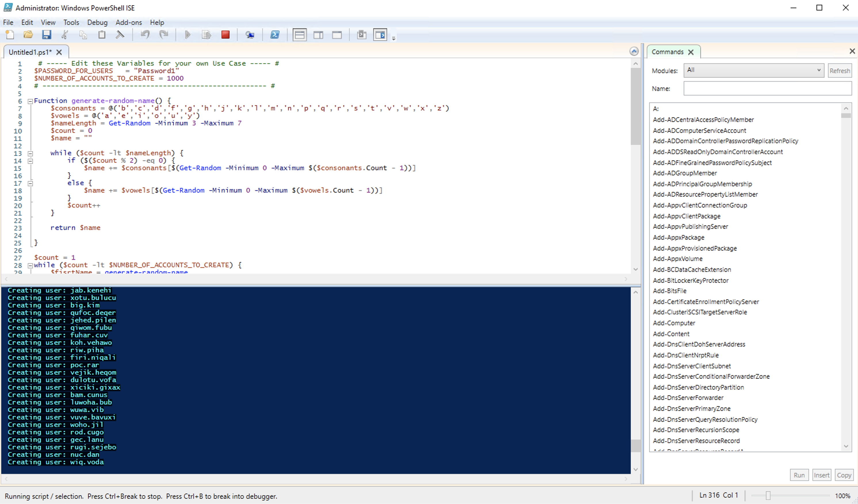Collapse the while loop on line 28
Screen dimensions: 858x504
click(30, 266)
